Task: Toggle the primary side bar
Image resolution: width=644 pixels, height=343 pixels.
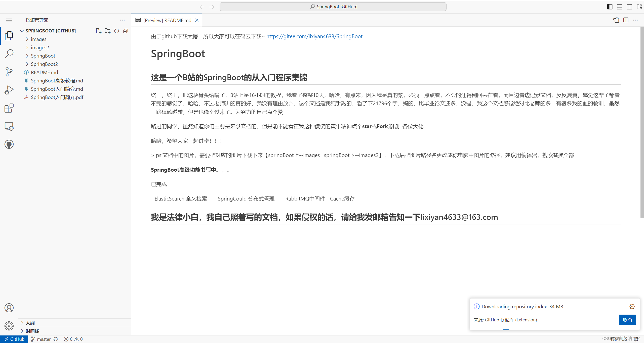Action: tap(610, 7)
